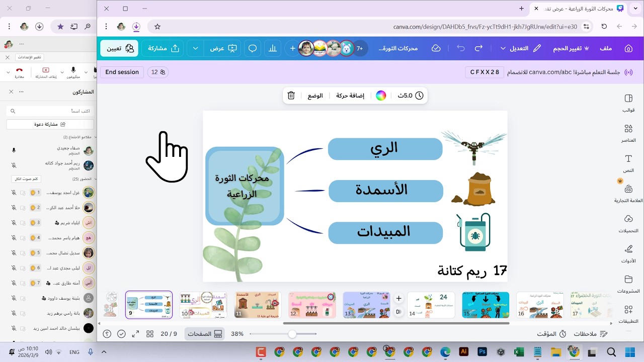Toggle microphone for بيلسان خالد احمد

pos(14,328)
